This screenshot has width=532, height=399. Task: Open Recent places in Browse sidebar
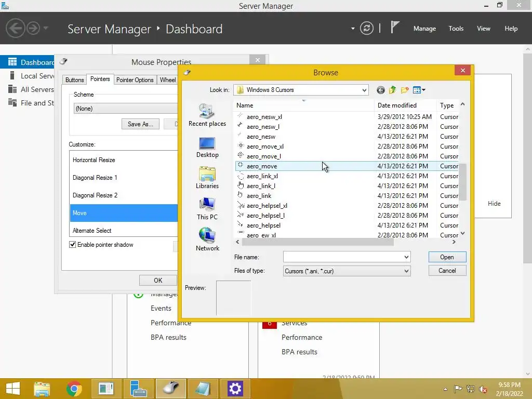coord(207,115)
